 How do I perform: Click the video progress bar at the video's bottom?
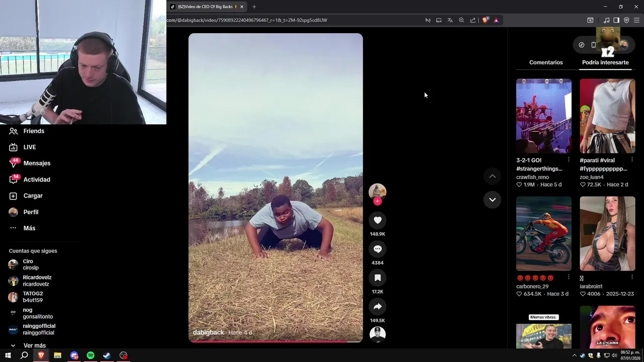click(276, 342)
